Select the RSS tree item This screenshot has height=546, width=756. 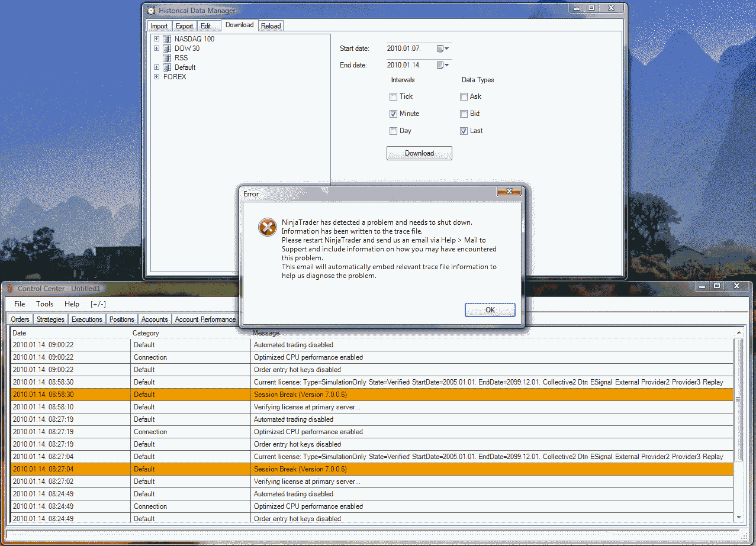[x=181, y=58]
